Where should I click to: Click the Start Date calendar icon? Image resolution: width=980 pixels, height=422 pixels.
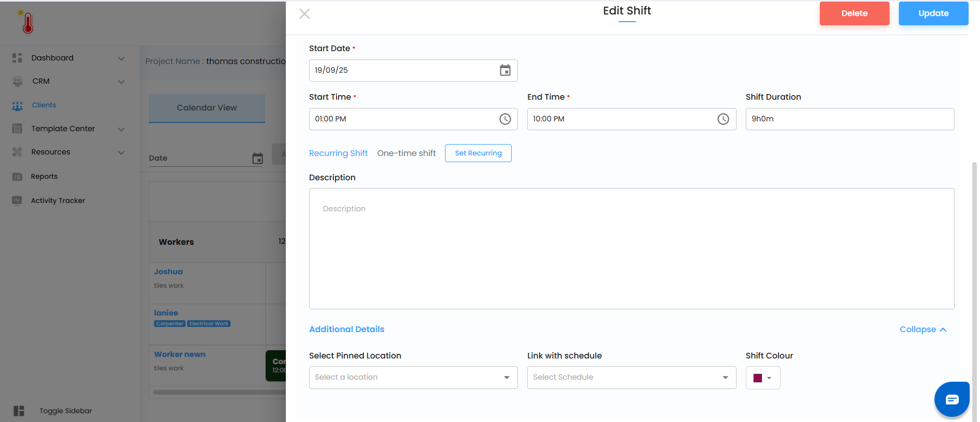(x=505, y=70)
